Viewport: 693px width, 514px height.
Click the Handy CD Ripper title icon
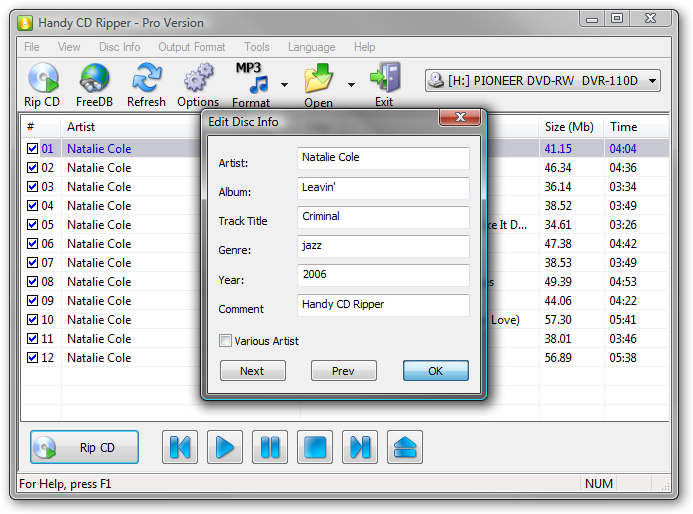(x=25, y=23)
